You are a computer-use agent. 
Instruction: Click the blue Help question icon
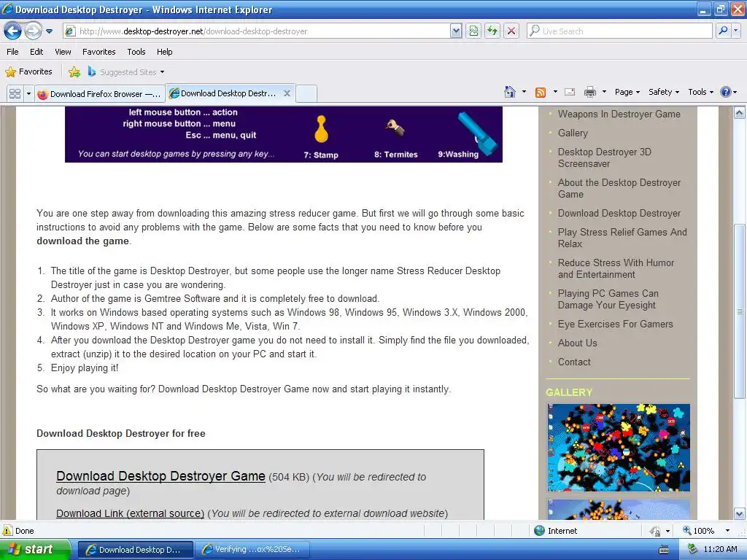726,92
